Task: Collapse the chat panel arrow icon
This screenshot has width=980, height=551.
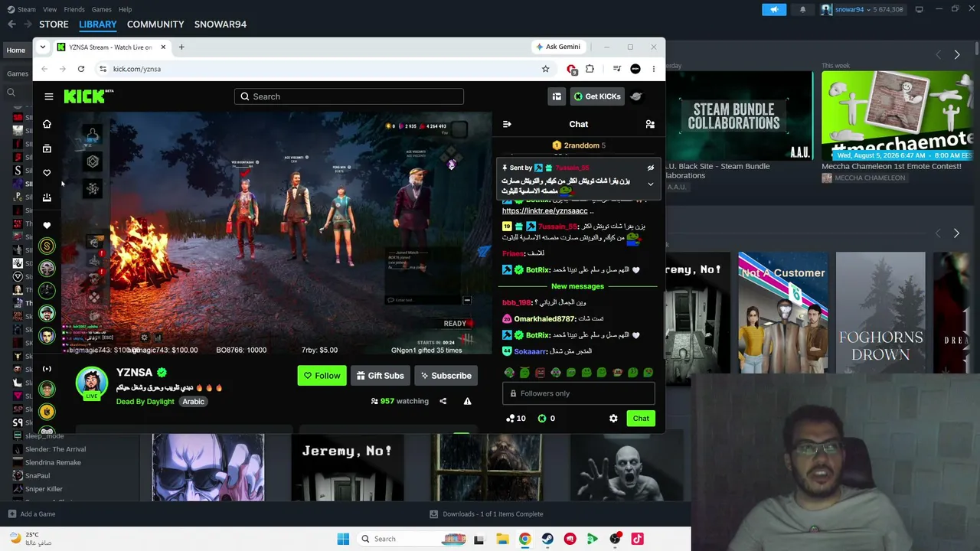Action: pos(507,124)
